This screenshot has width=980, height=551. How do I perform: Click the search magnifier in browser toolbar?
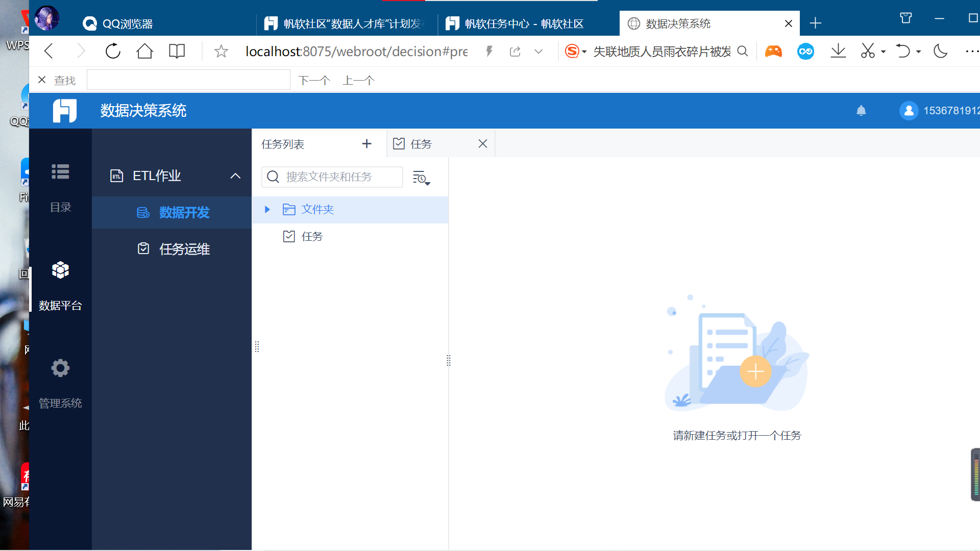tap(743, 51)
